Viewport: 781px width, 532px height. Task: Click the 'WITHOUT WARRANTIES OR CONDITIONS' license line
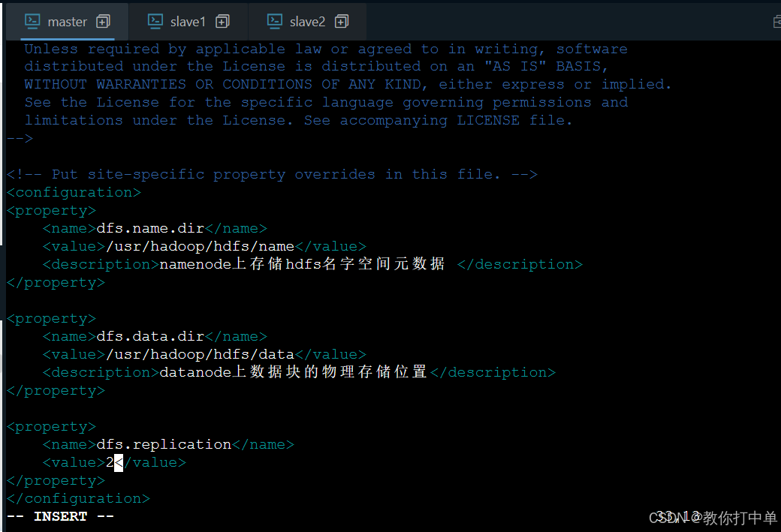pos(348,84)
